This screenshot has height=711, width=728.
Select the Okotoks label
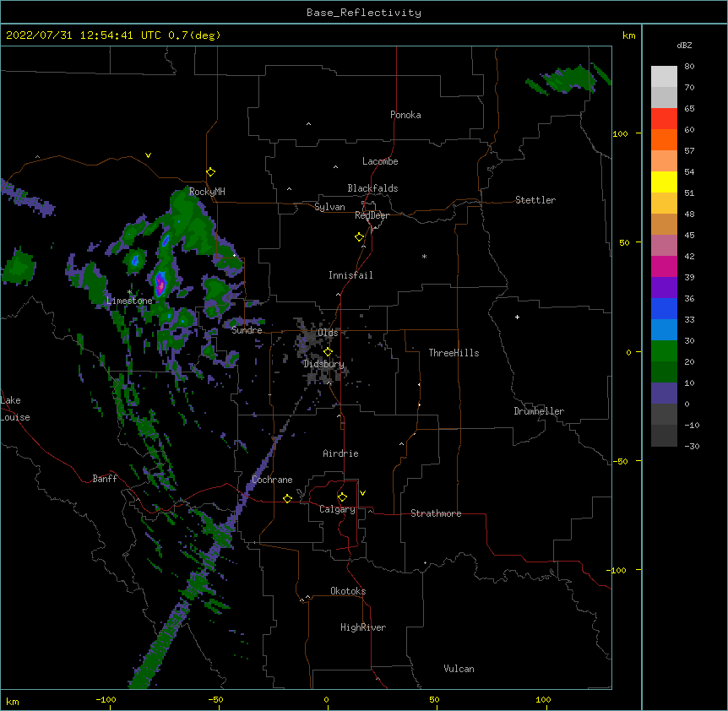click(348, 591)
